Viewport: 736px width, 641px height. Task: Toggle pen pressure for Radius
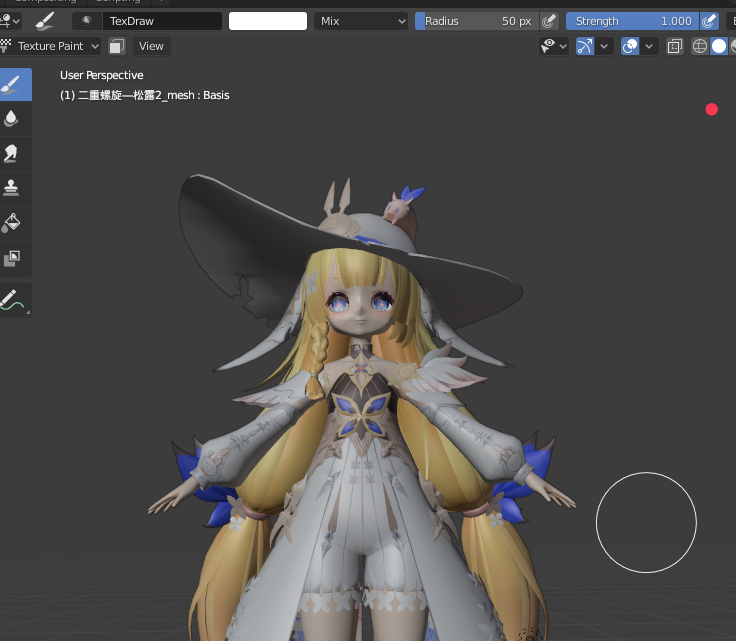549,21
